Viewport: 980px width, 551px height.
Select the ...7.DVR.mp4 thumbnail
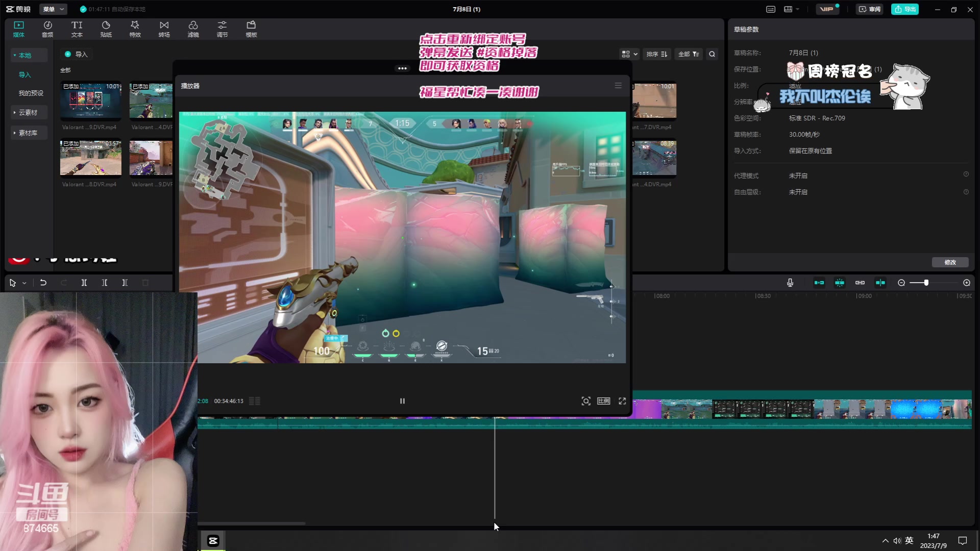tap(654, 101)
